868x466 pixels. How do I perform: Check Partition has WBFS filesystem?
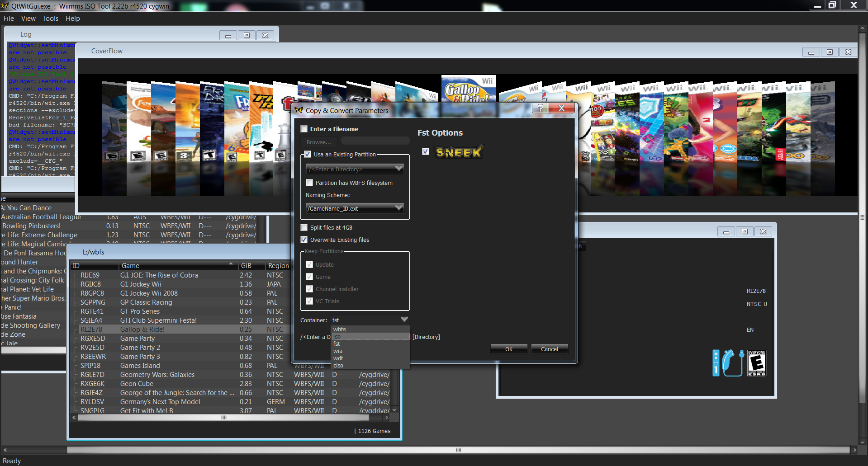coord(309,183)
